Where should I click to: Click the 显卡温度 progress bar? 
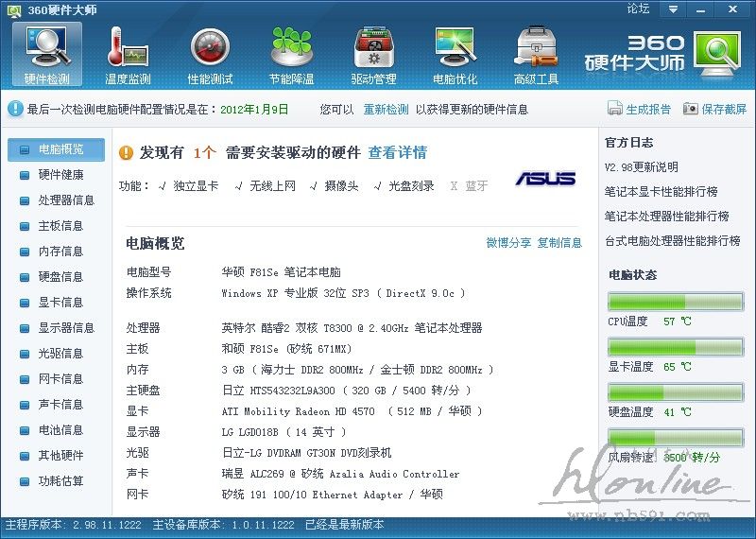pos(676,347)
